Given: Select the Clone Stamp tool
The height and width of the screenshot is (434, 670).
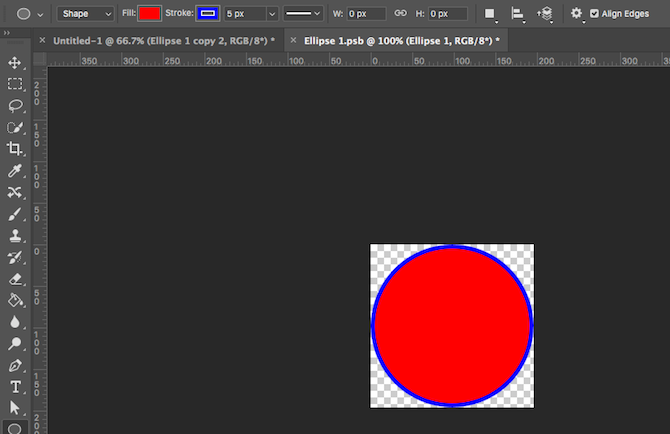Looking at the screenshot, I should click(15, 235).
